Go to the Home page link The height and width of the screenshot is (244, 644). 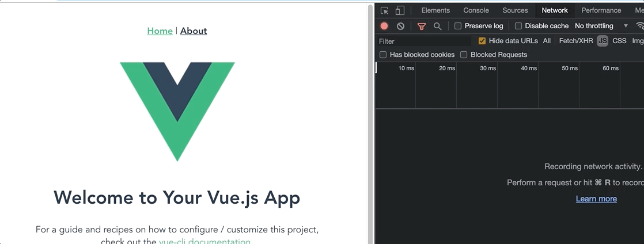pos(160,30)
